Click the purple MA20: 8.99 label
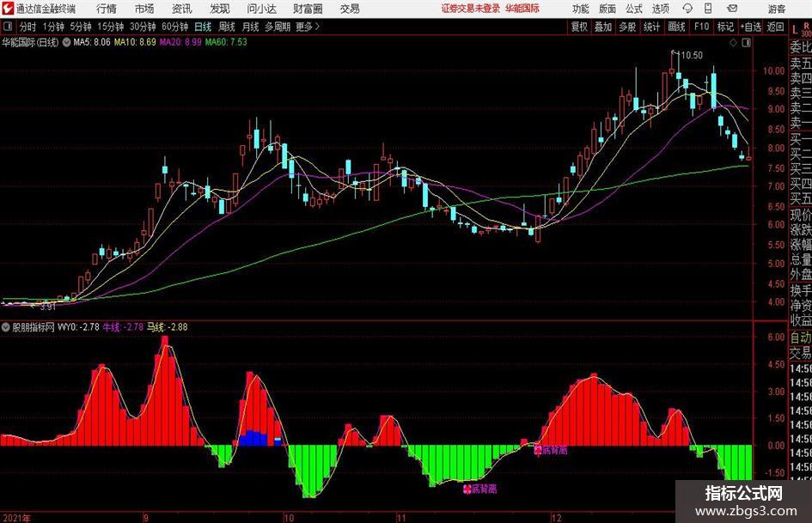812x523 pixels. [x=180, y=42]
